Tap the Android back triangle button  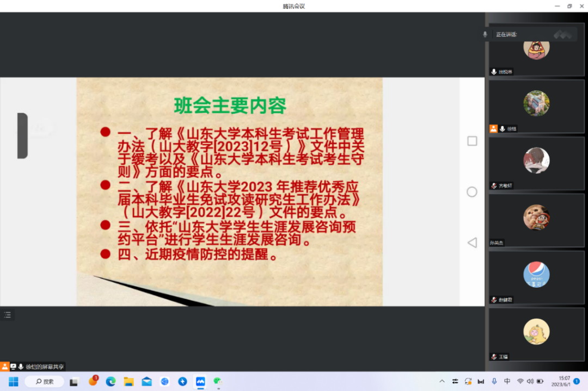click(x=472, y=243)
